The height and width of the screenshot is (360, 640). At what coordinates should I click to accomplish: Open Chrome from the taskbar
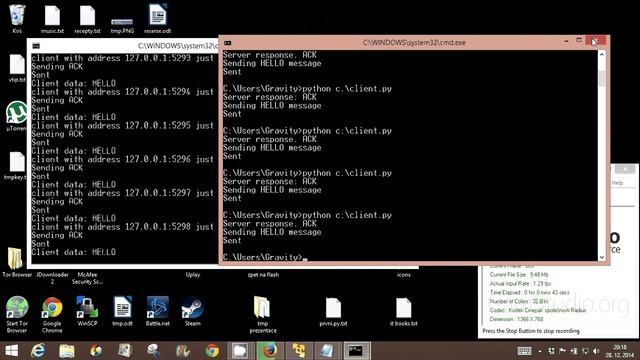[x=212, y=351]
